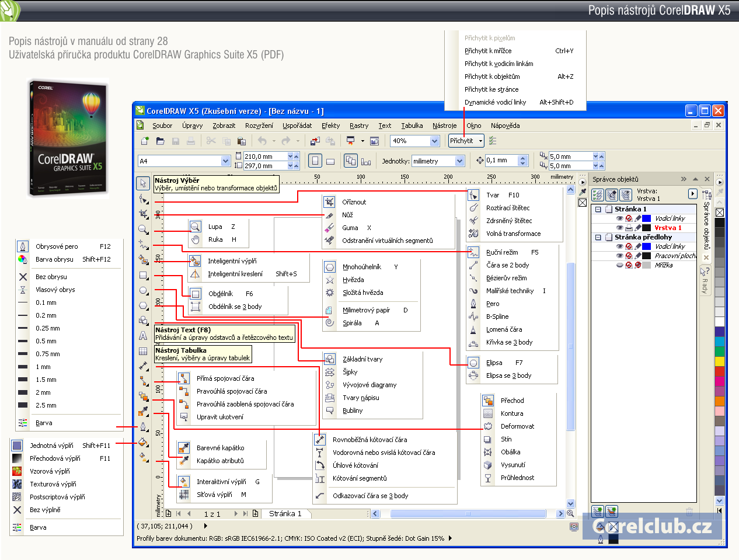Click the Open folder icon in toolbar
739x560 pixels.
[160, 141]
